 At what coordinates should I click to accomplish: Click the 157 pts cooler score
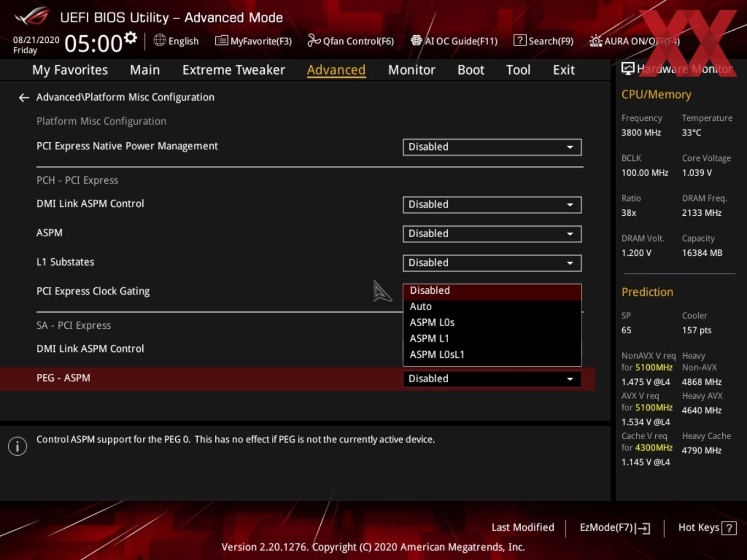[696, 331]
